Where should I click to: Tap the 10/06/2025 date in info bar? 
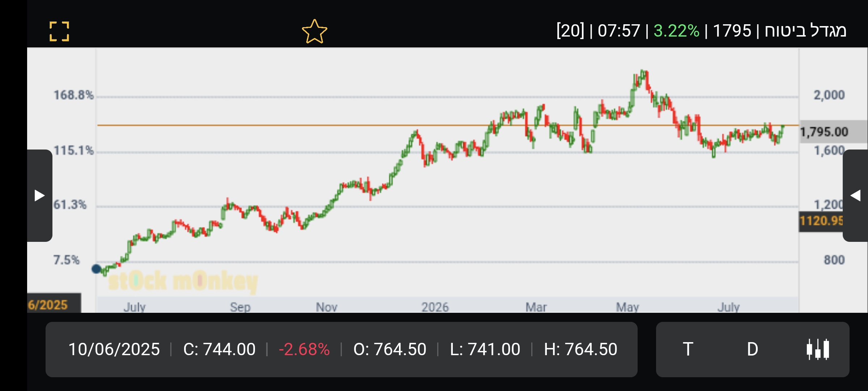114,349
